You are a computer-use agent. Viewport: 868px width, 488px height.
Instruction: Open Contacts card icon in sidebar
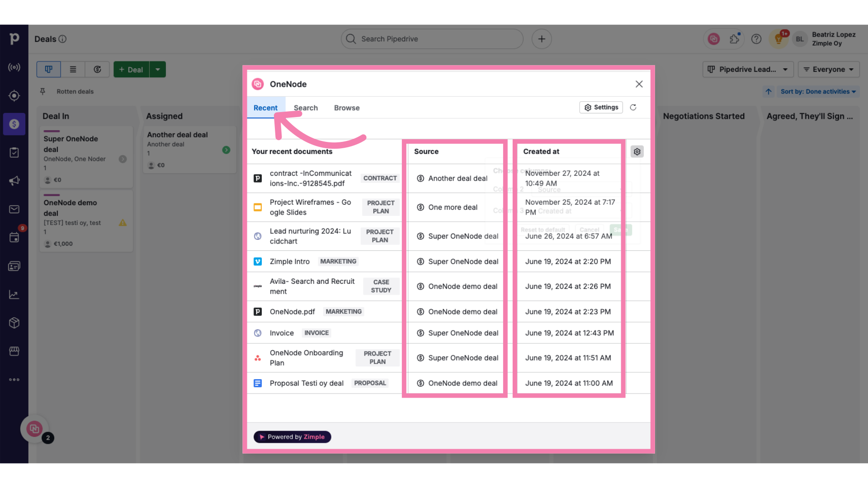click(14, 266)
